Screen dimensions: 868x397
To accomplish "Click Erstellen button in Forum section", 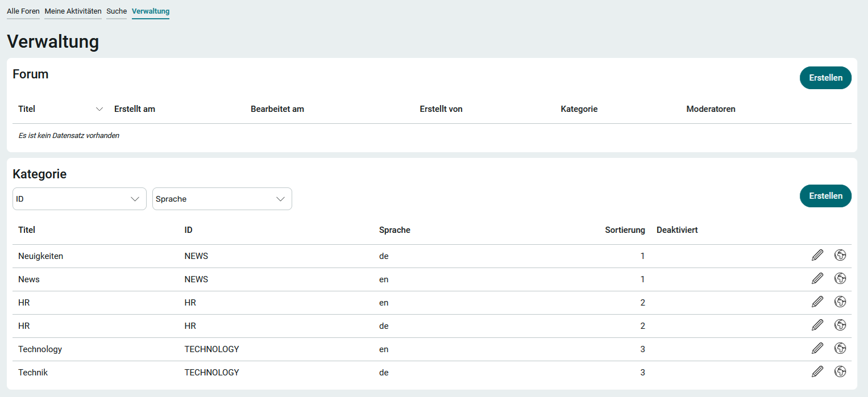I will coord(825,78).
